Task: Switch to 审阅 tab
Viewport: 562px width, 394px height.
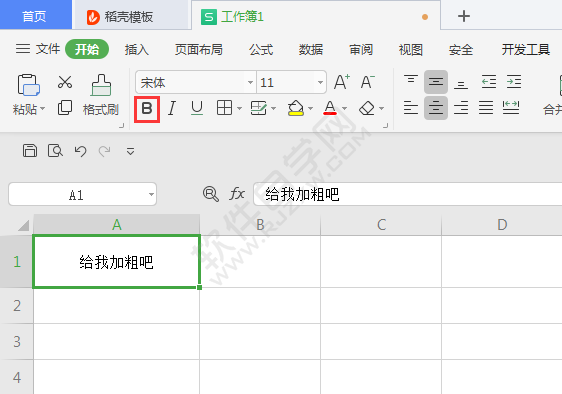Action: [361, 49]
